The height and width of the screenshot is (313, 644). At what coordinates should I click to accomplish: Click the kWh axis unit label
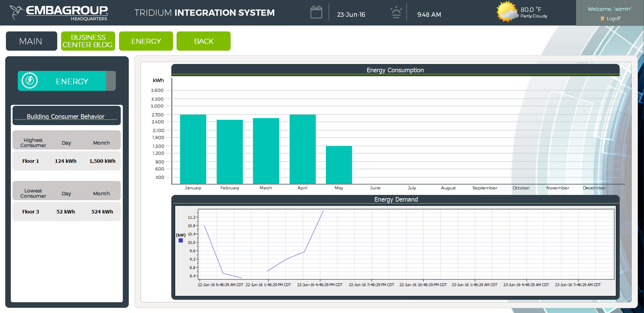(158, 80)
